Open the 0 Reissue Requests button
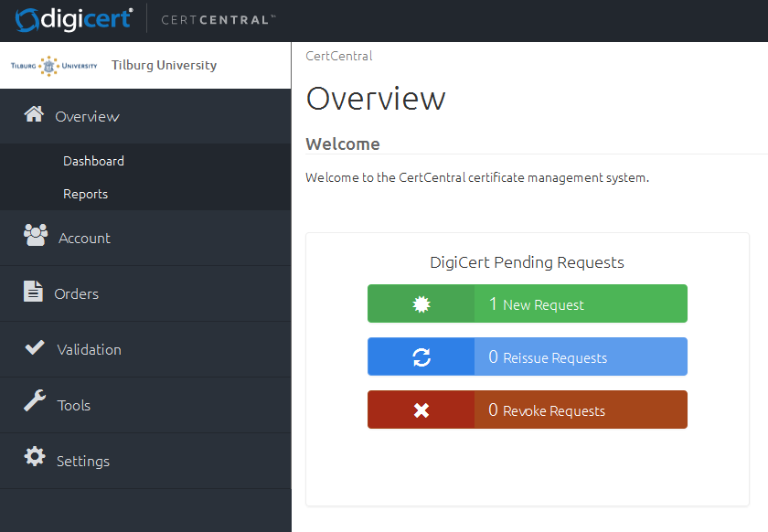The height and width of the screenshot is (532, 768). [x=580, y=357]
